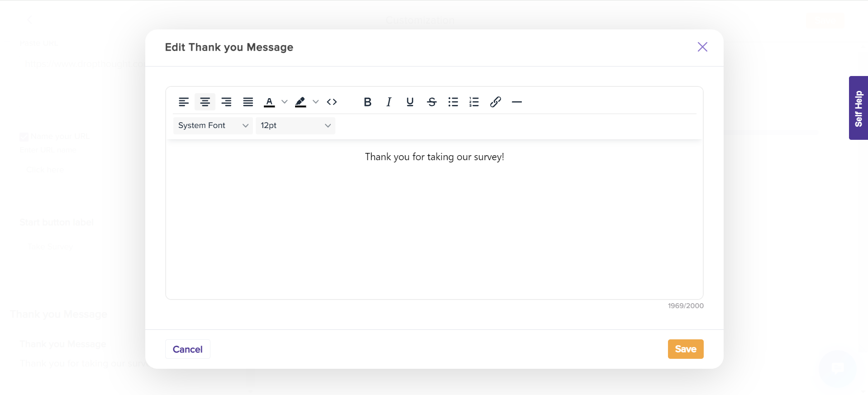Justify the message text
Viewport: 868px width, 395px height.
[x=248, y=102]
